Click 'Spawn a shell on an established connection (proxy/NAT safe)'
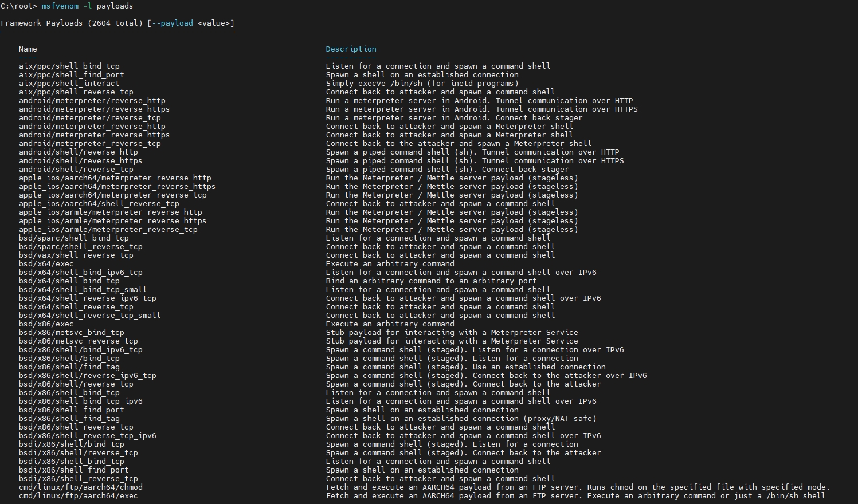The image size is (858, 504). coord(461,419)
